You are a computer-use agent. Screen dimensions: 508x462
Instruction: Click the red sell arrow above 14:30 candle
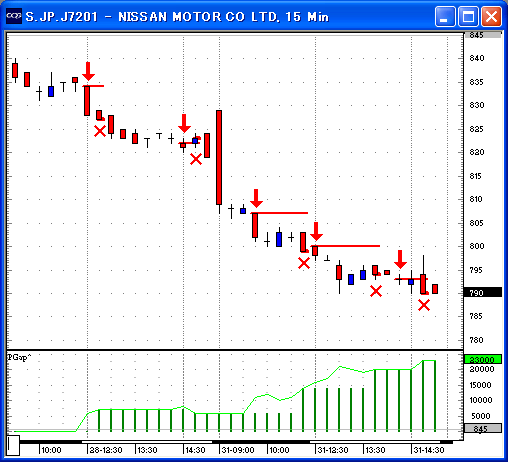[184, 123]
